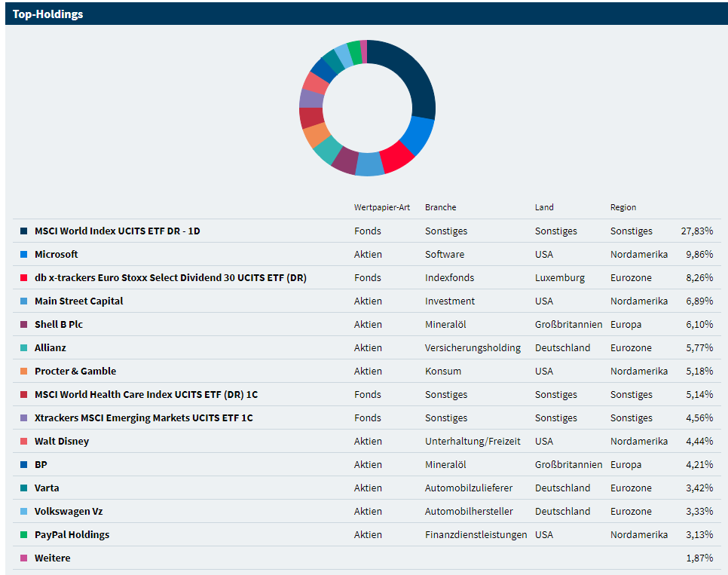728x575 pixels.
Task: Click the blue swatch beside BP
Action: point(23,464)
